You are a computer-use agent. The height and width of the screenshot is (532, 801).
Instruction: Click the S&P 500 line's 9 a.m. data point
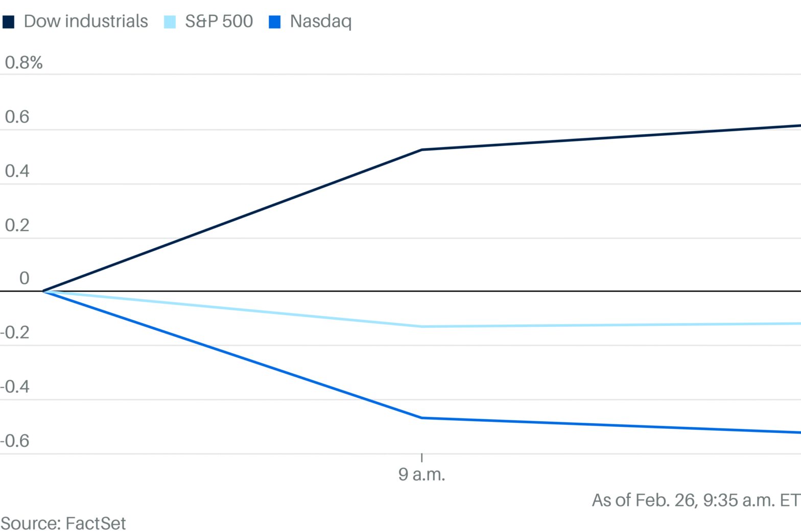(x=422, y=326)
